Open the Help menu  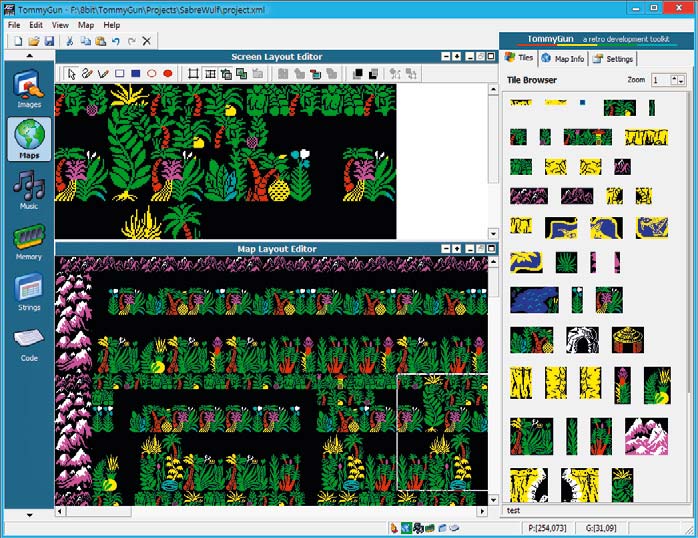pos(112,25)
